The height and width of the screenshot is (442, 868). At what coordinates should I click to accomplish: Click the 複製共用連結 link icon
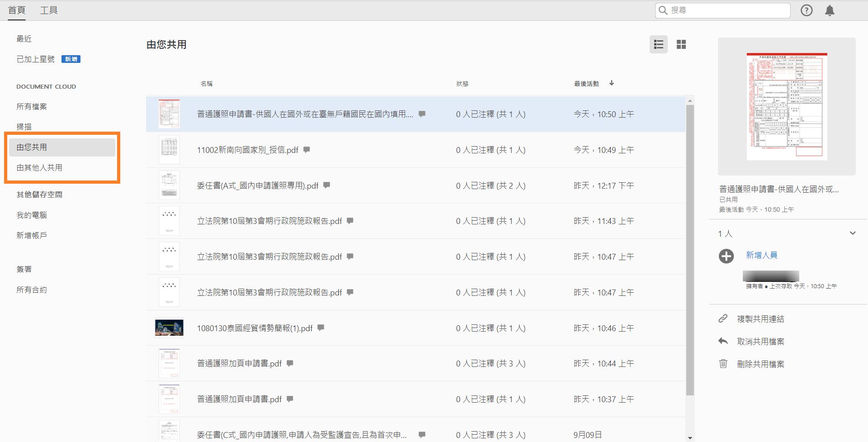(x=724, y=318)
